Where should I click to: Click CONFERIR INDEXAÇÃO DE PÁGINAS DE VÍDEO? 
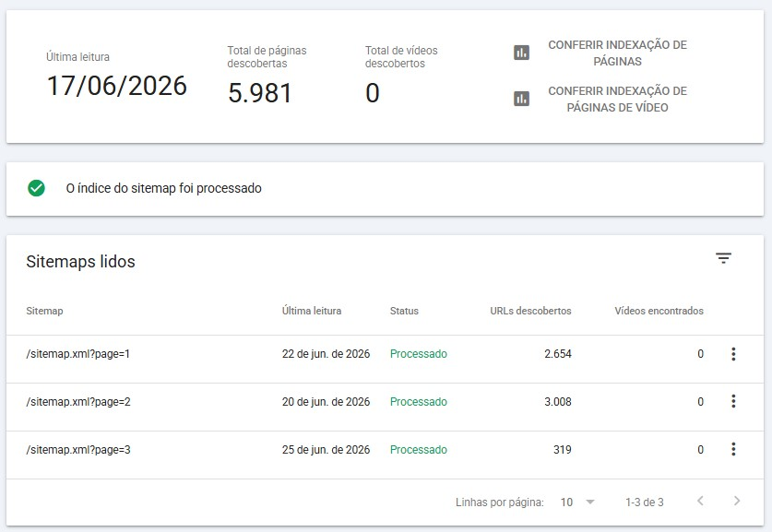(x=617, y=100)
